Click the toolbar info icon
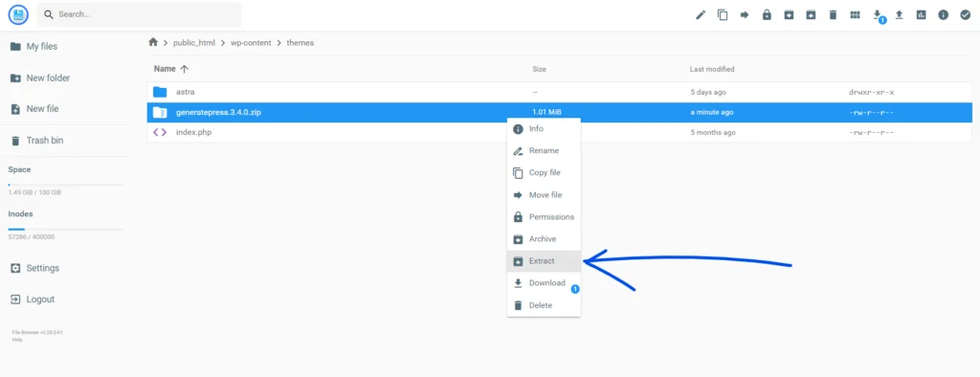This screenshot has height=377, width=980. click(943, 15)
